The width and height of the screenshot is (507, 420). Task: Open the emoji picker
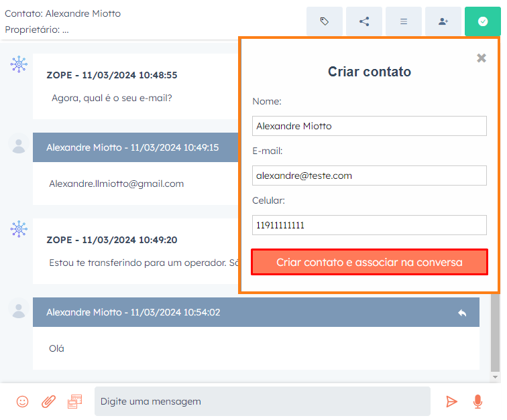[23, 401]
